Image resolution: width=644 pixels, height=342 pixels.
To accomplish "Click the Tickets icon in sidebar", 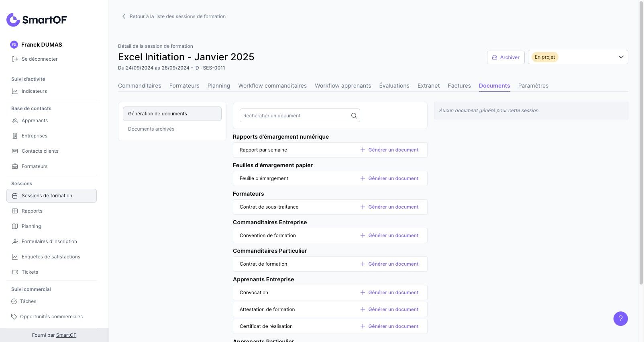I will 15,272.
